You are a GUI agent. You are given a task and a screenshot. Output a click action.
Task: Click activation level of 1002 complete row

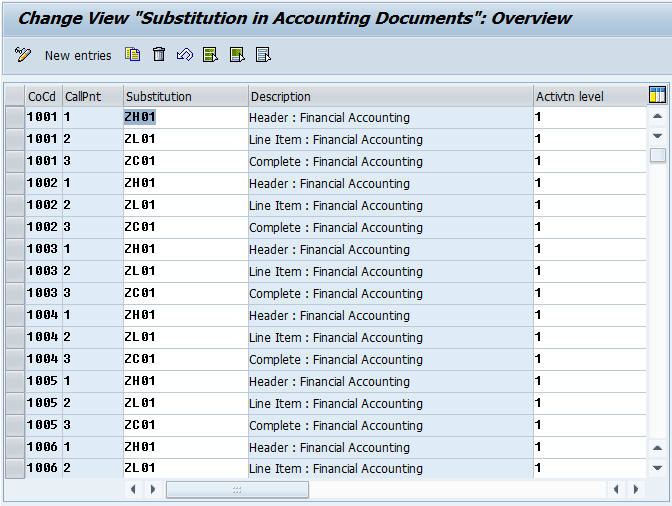coord(590,228)
